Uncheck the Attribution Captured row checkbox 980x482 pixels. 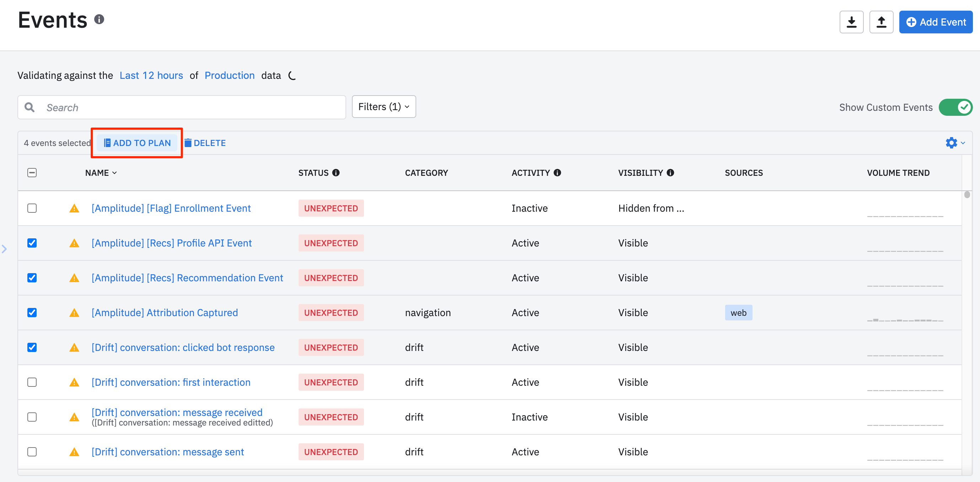pos(32,313)
